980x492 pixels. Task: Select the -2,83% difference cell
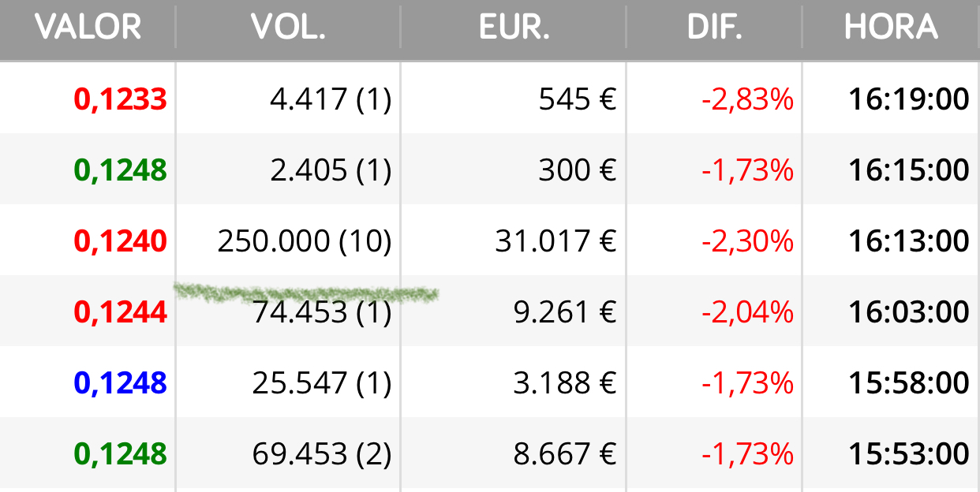click(747, 100)
